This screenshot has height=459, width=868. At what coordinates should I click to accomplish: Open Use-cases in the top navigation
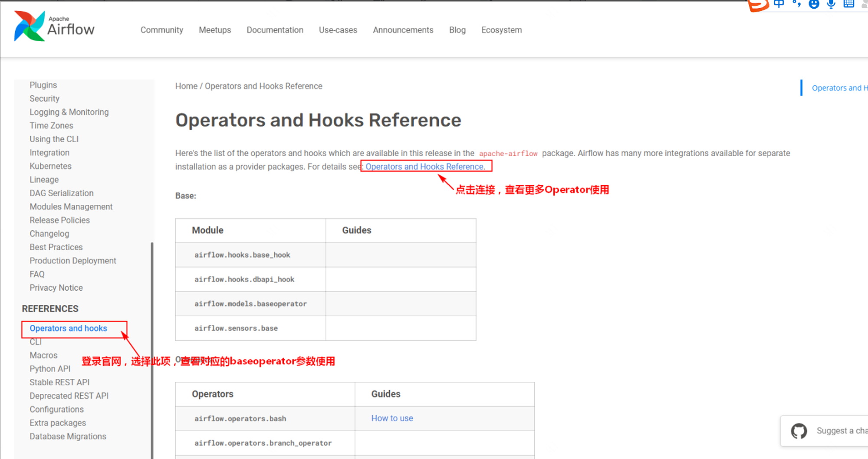tap(338, 30)
